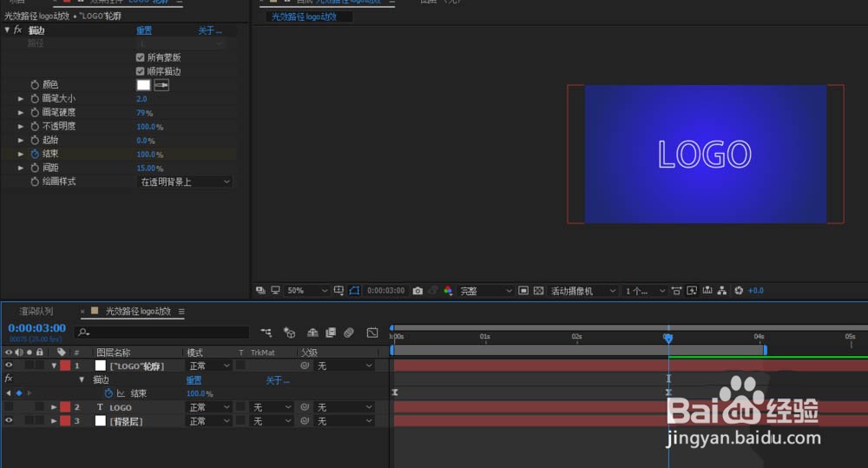Go to previous keyframe arrow for 结束

tap(9, 393)
